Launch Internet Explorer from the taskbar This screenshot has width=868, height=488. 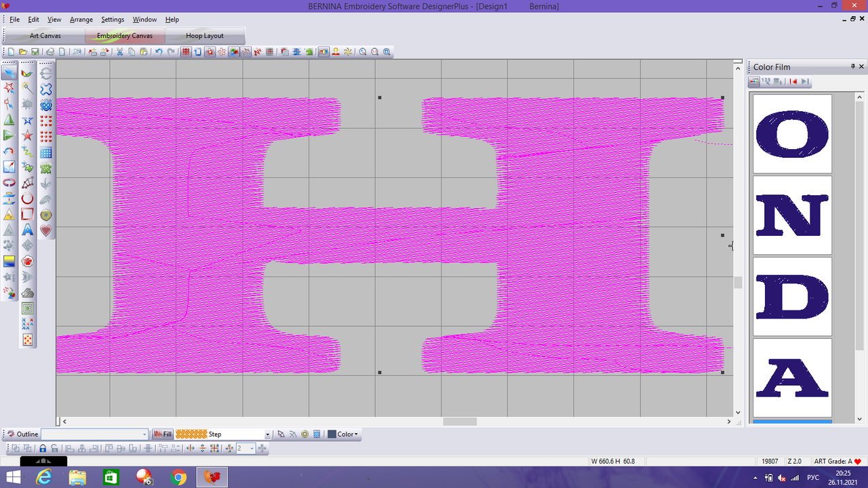pyautogui.click(x=45, y=477)
